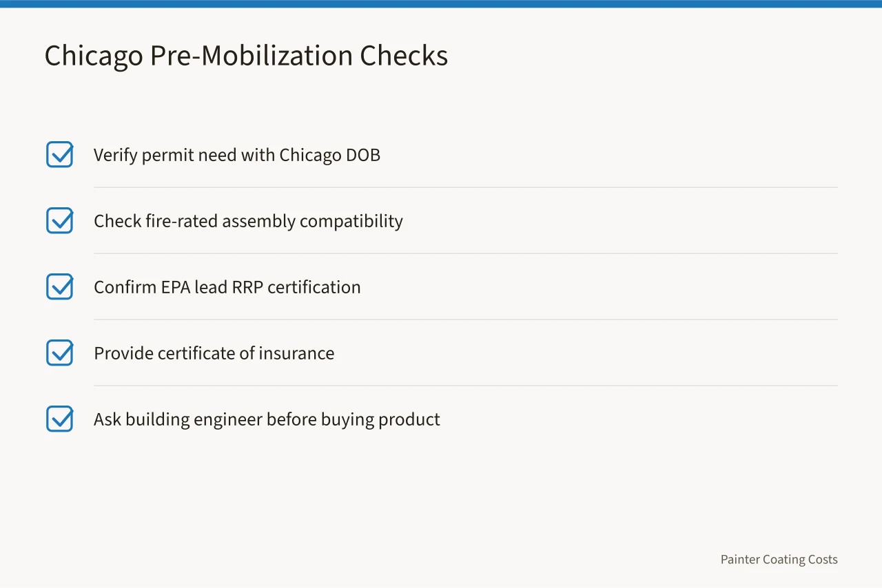Image resolution: width=882 pixels, height=588 pixels.
Task: Select 'Check fire-rated assembly compatibility' text
Action: (x=248, y=221)
